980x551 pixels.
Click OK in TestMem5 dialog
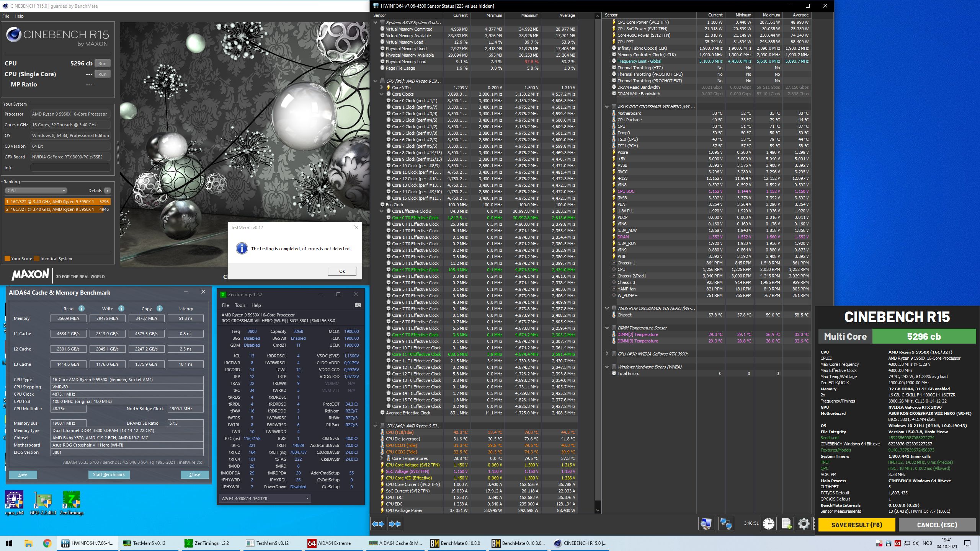coord(342,271)
